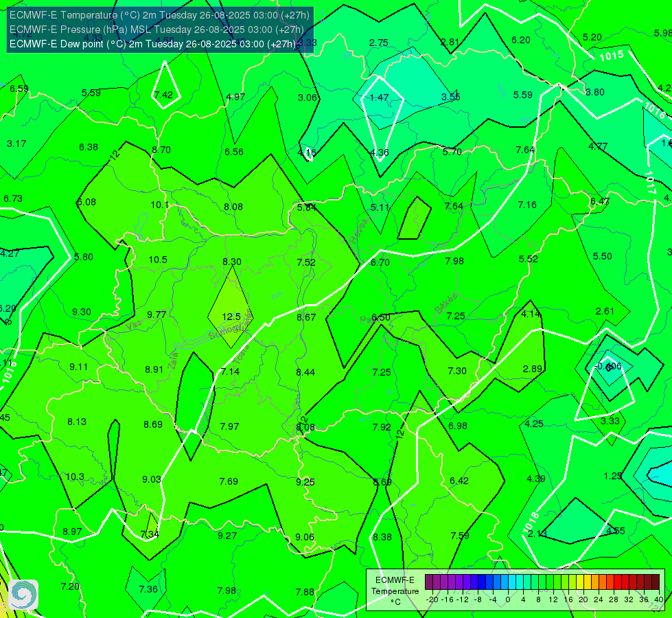Screen dimensions: 672x618
Task: Click the 2.61 map value
Action: [x=605, y=311]
